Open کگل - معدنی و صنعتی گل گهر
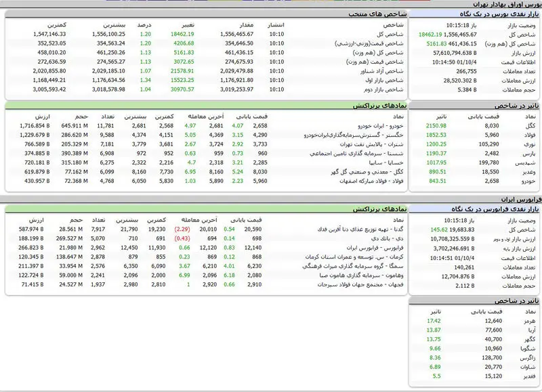 pos(367,172)
